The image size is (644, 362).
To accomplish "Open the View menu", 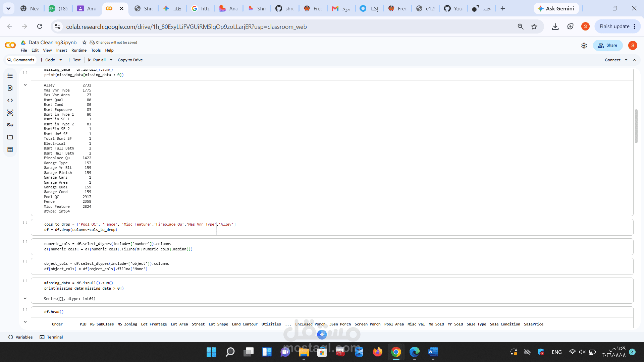I will pyautogui.click(x=47, y=50).
